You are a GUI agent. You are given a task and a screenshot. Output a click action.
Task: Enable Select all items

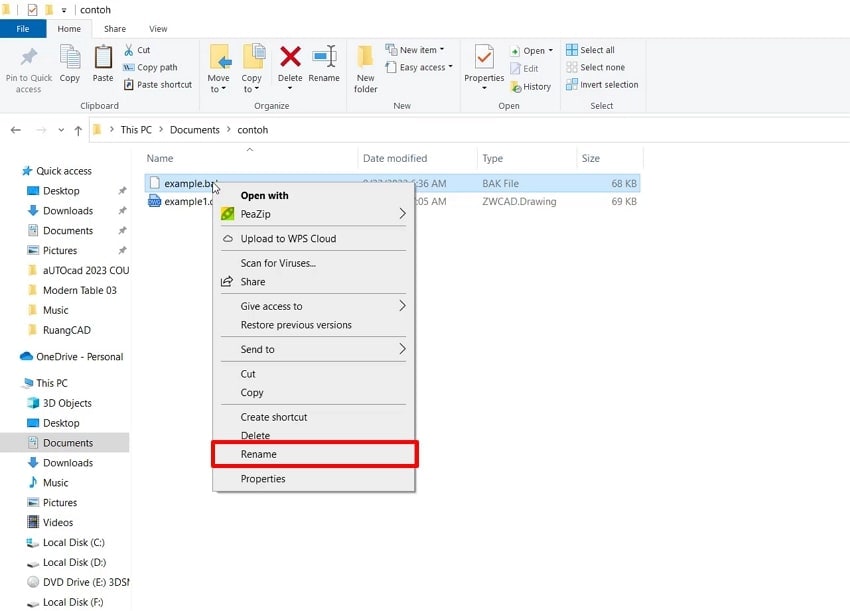pyautogui.click(x=592, y=49)
